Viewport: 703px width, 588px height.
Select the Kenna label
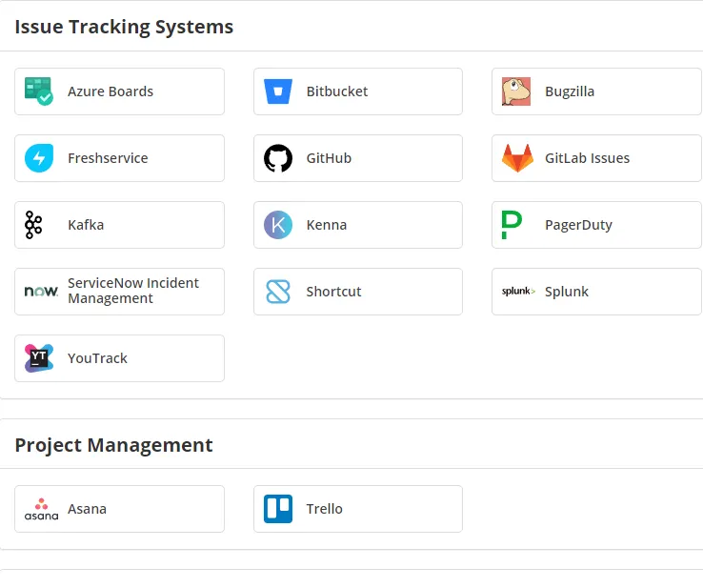(327, 225)
